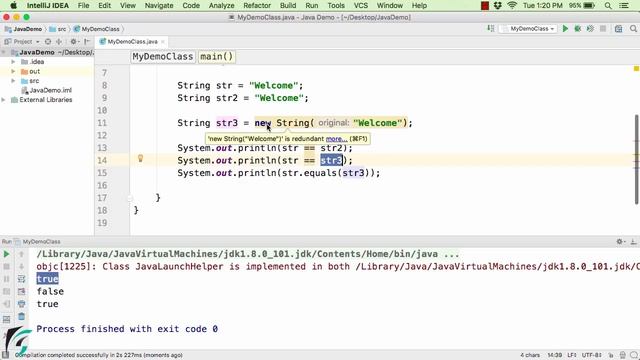Open MyDemoClass run configuration dropdown
Screen dimensions: 640x360
(x=529, y=29)
